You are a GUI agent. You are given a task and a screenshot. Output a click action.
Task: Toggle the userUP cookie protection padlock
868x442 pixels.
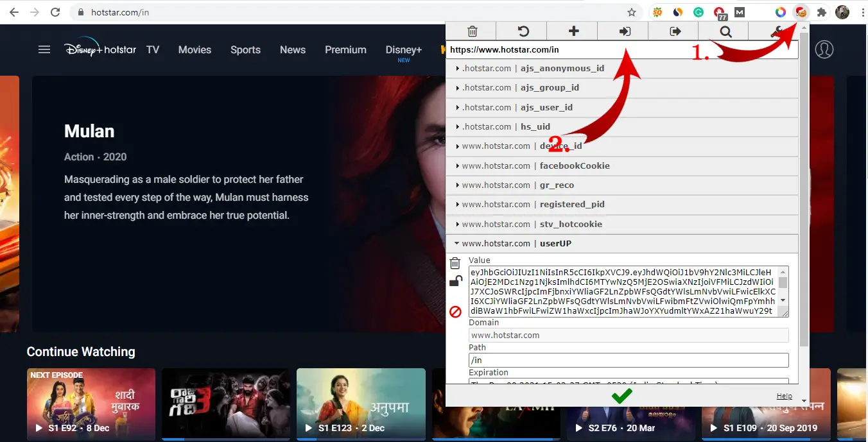pos(455,281)
